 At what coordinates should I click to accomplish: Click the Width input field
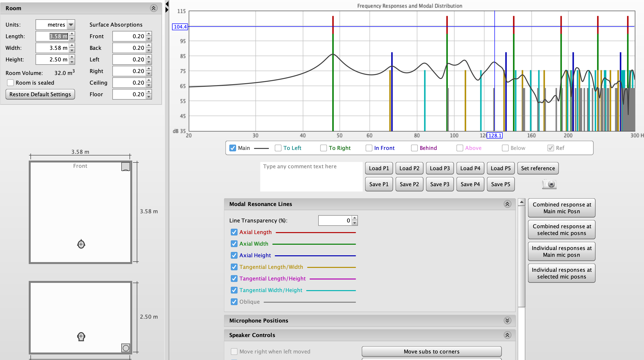pos(52,48)
